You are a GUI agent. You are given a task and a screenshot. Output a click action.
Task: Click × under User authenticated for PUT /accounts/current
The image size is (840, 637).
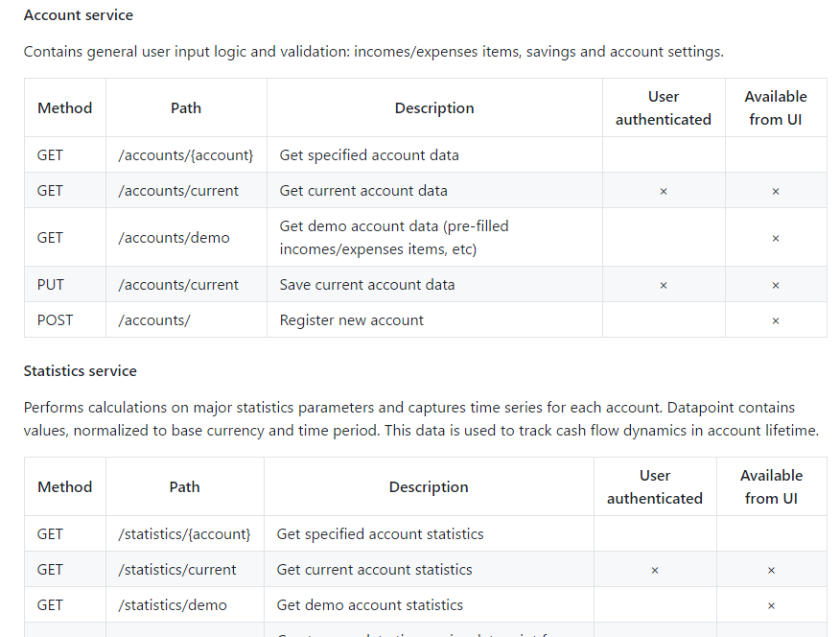[664, 286]
